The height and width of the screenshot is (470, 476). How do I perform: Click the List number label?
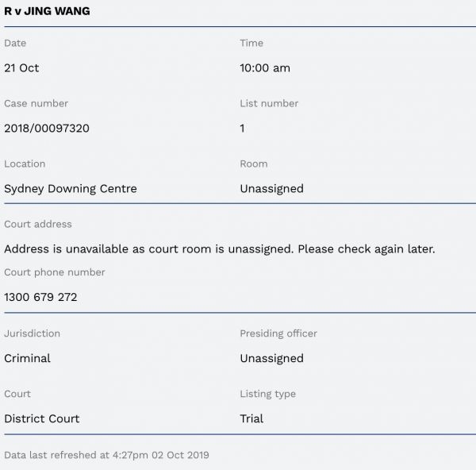click(269, 103)
